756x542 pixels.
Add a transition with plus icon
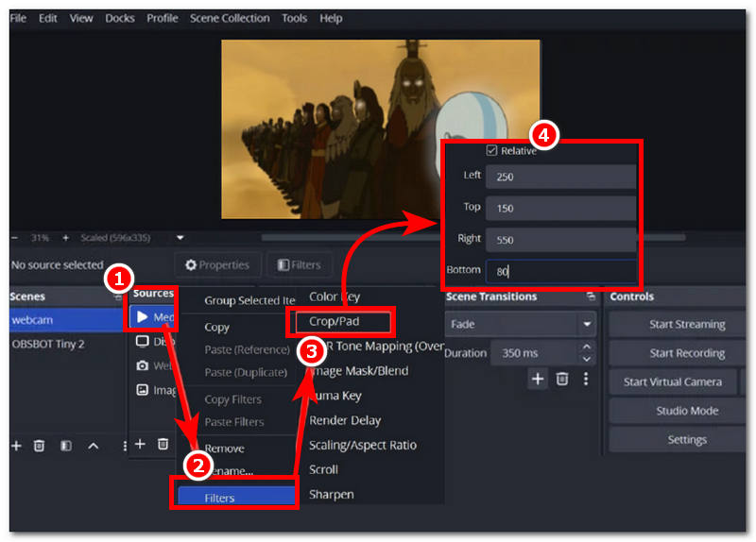538,379
